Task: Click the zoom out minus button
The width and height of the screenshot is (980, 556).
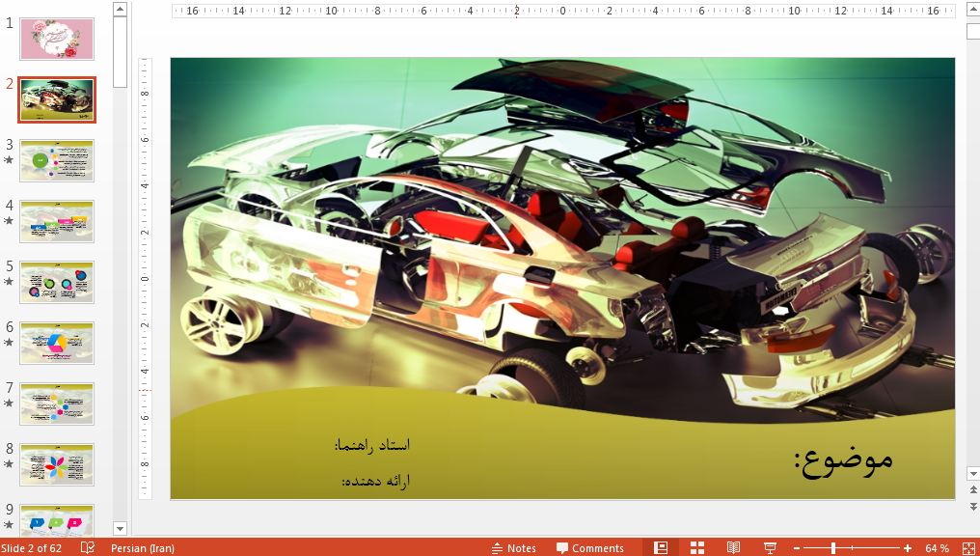Action: 798,547
